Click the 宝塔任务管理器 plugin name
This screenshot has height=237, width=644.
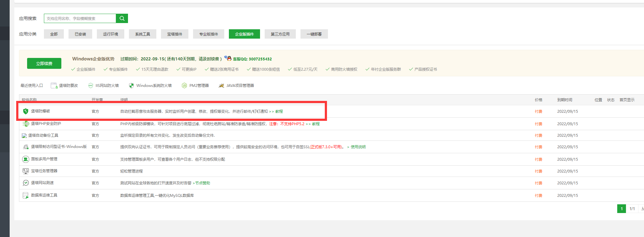44,171
